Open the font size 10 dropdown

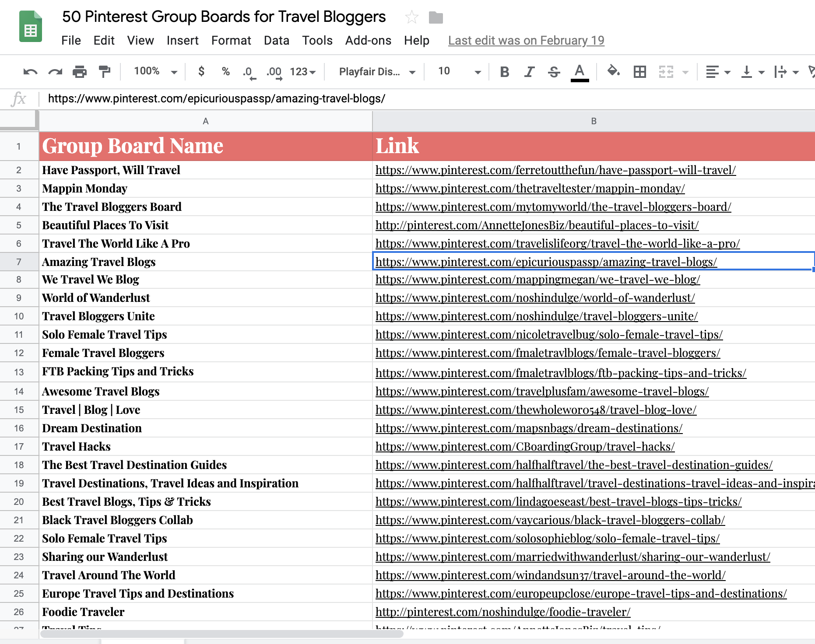click(x=459, y=71)
